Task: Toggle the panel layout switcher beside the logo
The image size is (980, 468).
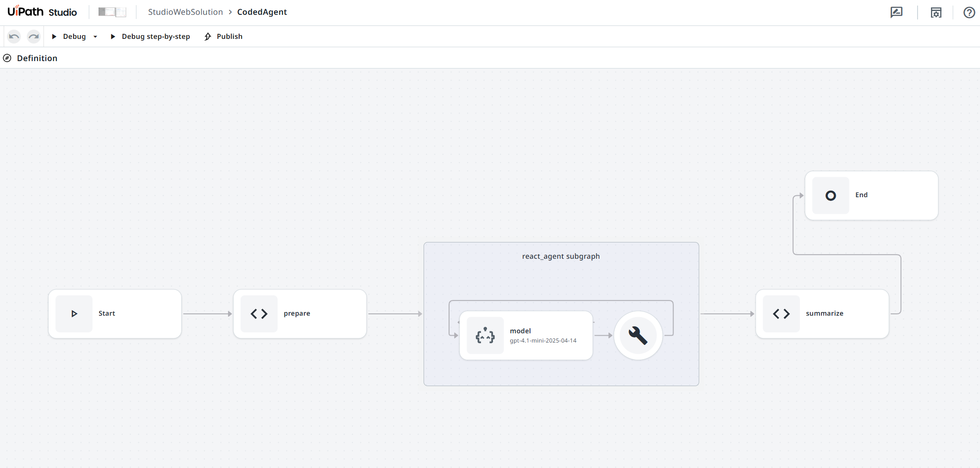Action: click(111, 12)
